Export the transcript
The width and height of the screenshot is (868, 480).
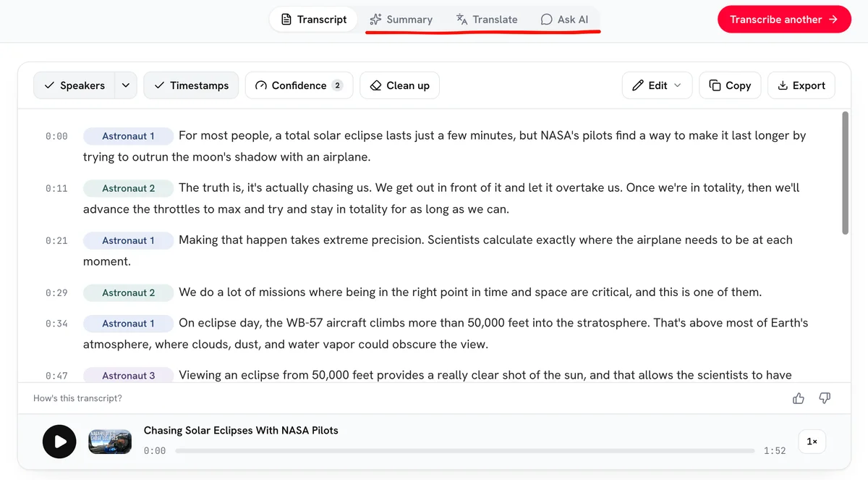801,85
